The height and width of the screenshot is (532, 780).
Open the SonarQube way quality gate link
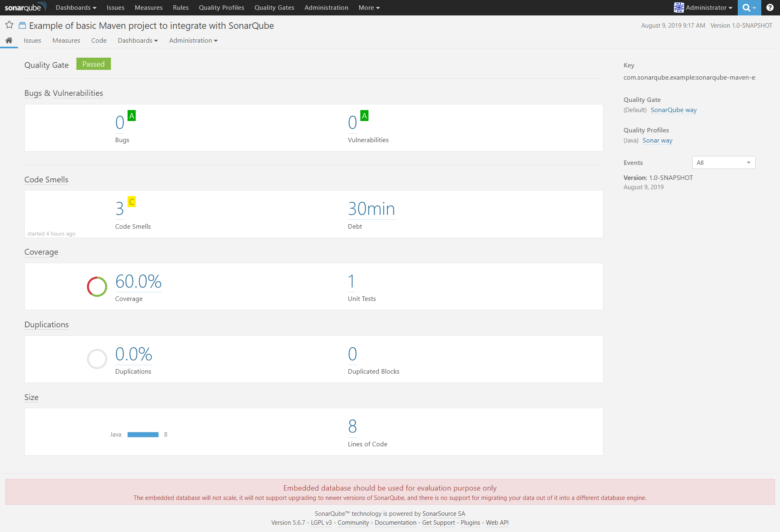(x=674, y=110)
